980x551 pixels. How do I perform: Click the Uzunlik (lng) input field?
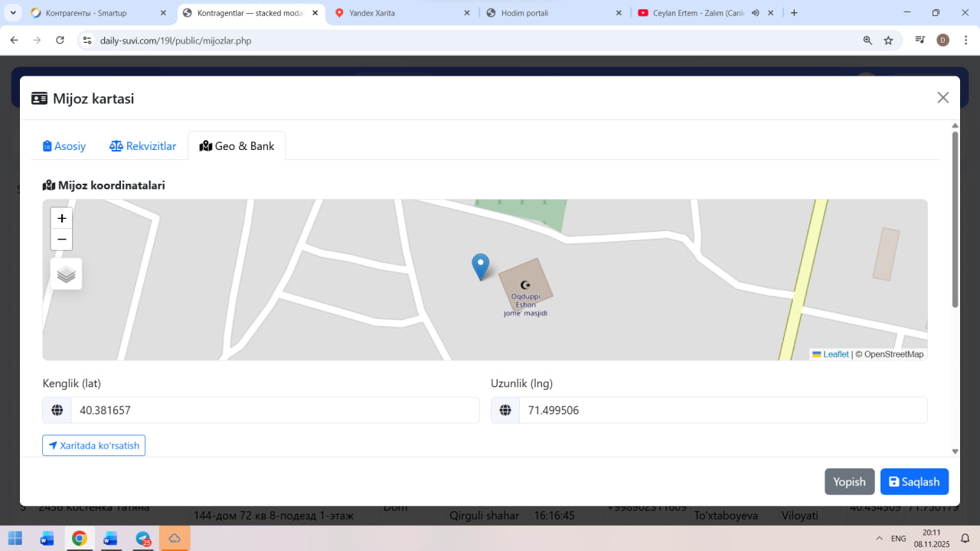tap(723, 410)
